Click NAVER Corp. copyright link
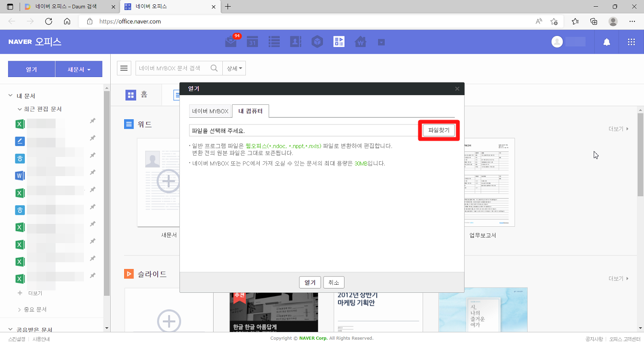The image size is (644, 345). coord(313,338)
